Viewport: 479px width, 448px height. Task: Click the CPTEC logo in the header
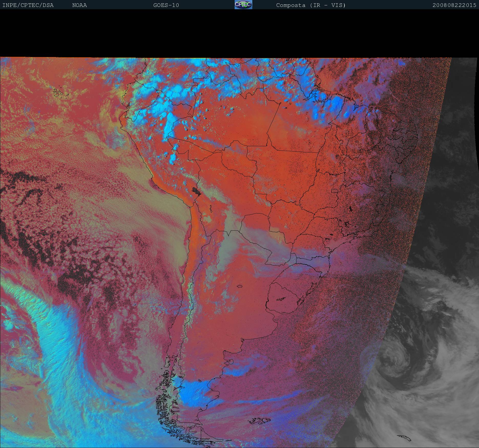(243, 5)
